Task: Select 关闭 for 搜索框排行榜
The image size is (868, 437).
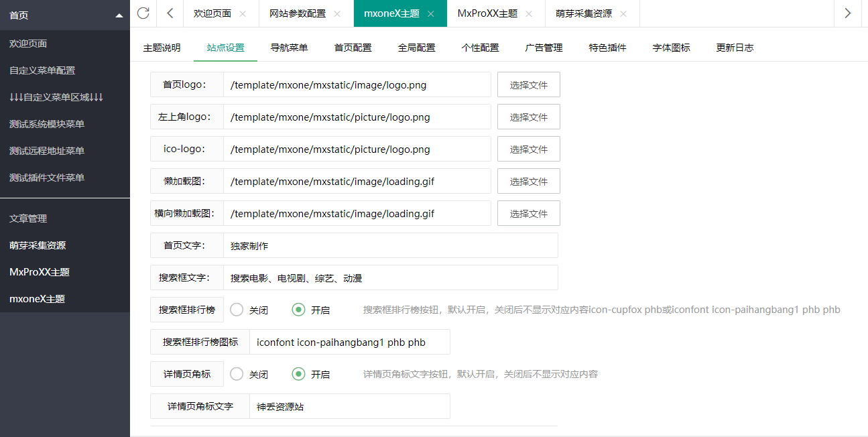Action: [237, 310]
